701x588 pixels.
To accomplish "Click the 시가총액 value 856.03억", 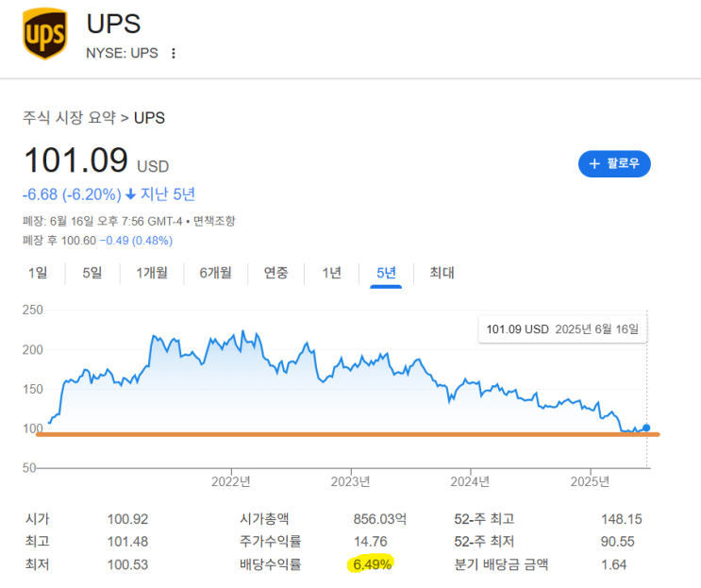I will [380, 519].
